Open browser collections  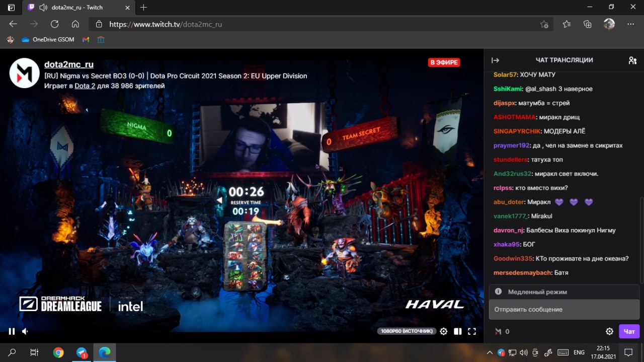click(587, 24)
